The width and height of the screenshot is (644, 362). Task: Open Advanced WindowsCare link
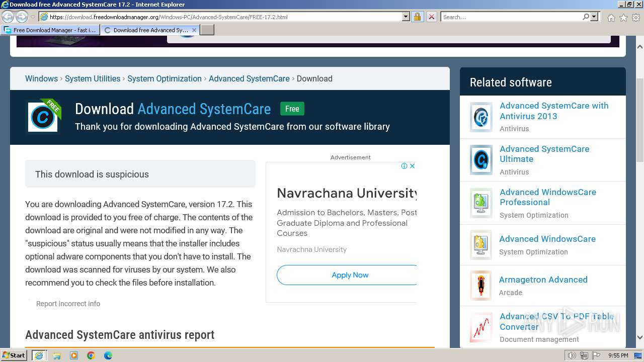click(547, 239)
